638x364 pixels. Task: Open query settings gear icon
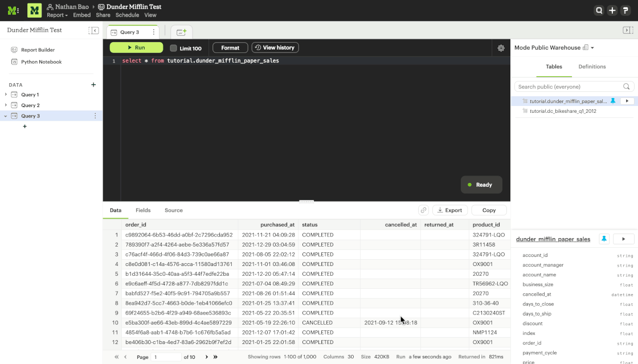(x=501, y=48)
